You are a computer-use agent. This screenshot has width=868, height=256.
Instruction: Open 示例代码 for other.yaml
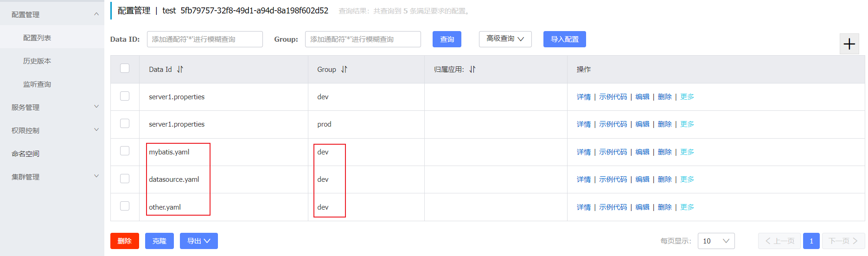[x=613, y=207]
